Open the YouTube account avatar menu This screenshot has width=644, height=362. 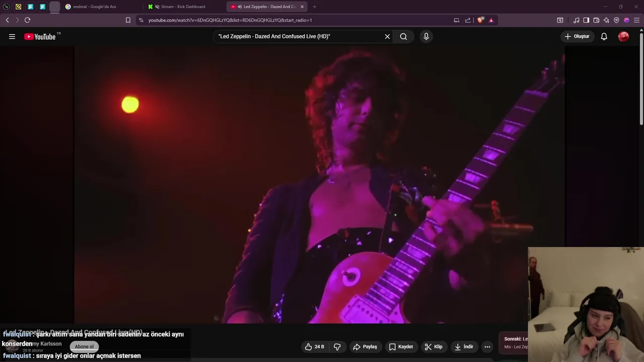(623, 36)
